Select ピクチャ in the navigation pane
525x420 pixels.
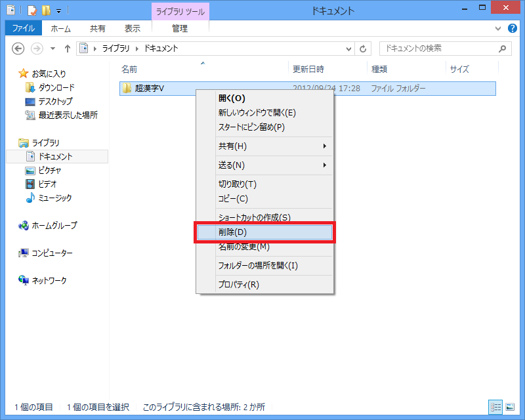[50, 170]
